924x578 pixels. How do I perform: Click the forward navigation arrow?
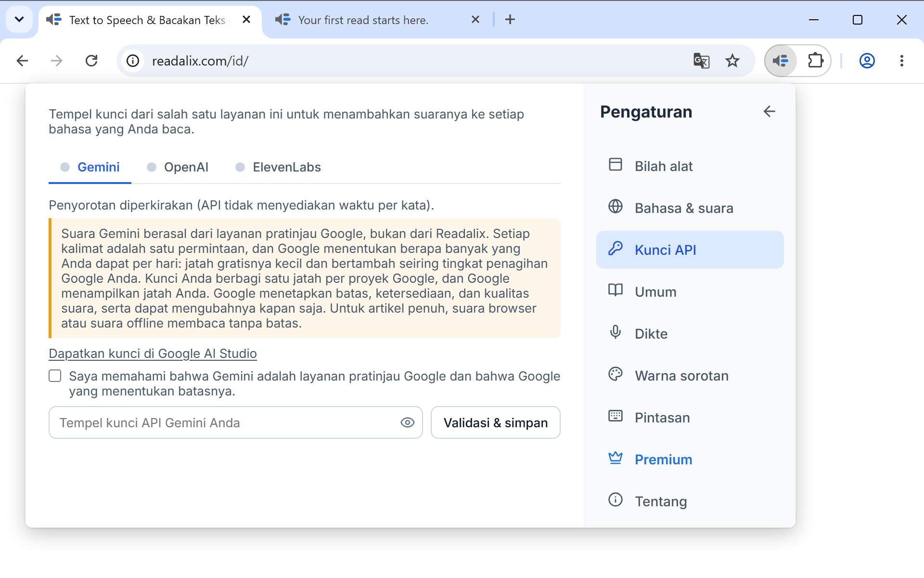click(x=57, y=61)
